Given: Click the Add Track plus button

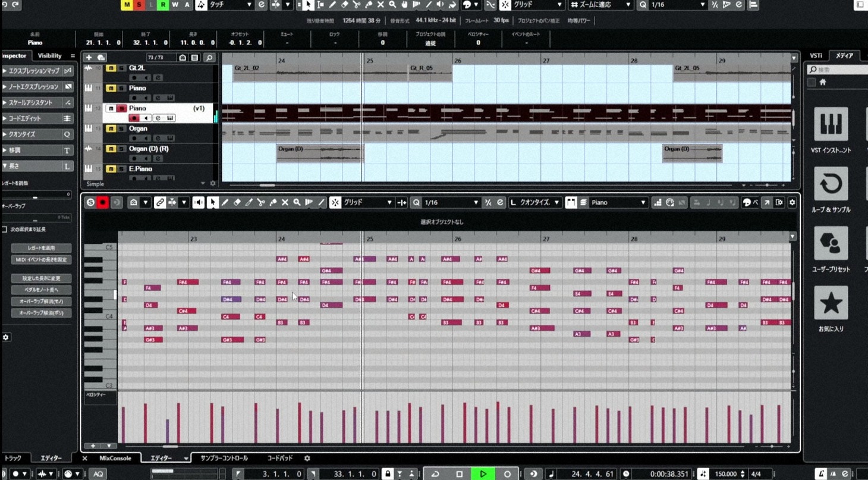Looking at the screenshot, I should [89, 58].
